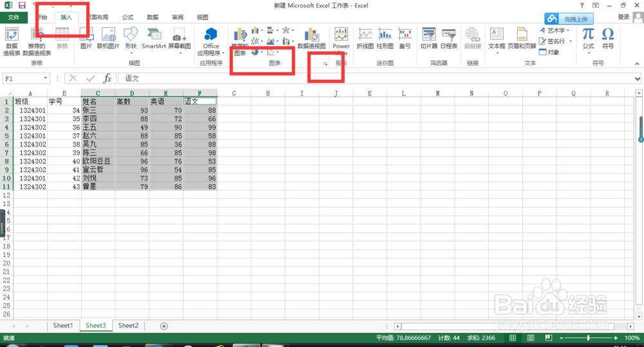Viewport: 644px width, 347px height.
Task: Switch to the 公式 Formulas tab
Action: [x=128, y=17]
